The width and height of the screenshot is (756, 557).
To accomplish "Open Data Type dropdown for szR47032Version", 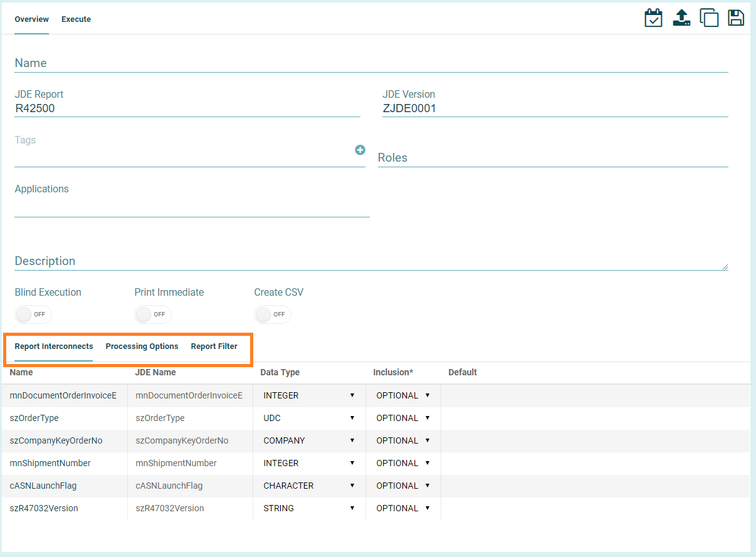I will point(309,508).
